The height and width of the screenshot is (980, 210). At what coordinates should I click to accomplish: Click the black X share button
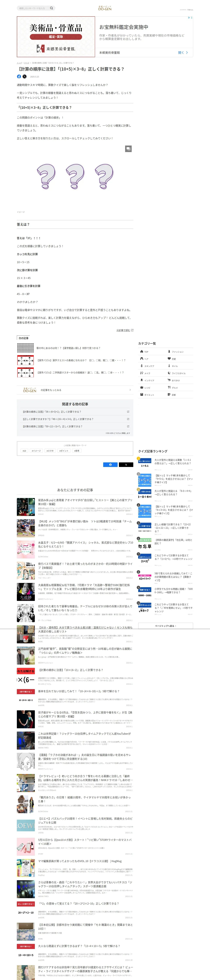click(126, 465)
